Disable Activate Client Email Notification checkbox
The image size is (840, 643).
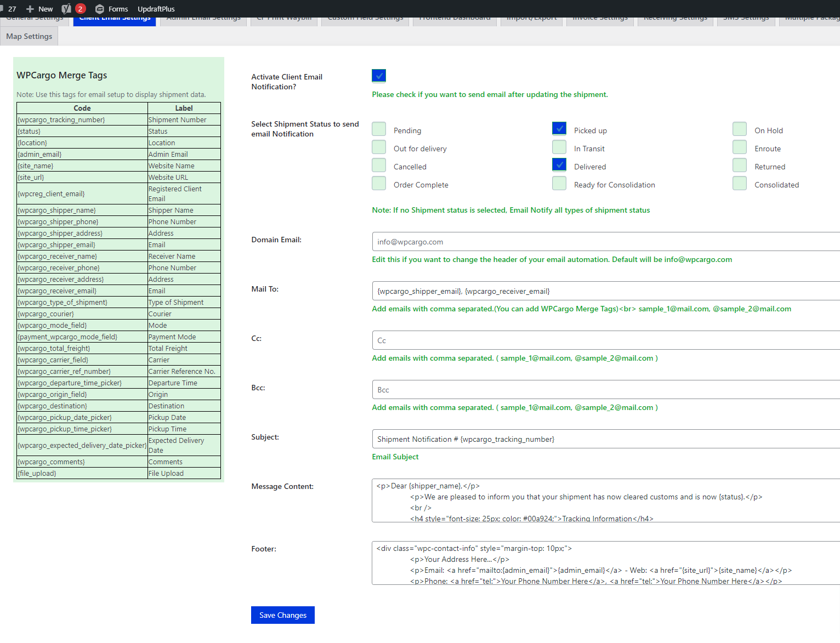click(379, 76)
